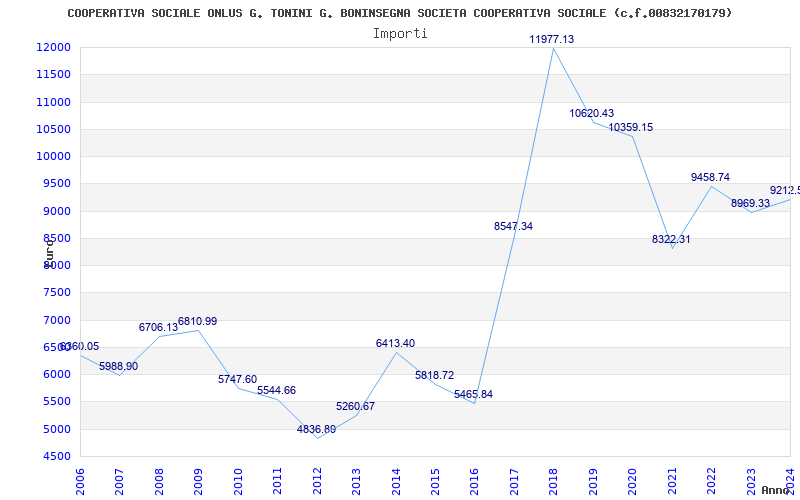Click the Euro y-axis label
This screenshot has width=800, height=500.
pos(48,253)
